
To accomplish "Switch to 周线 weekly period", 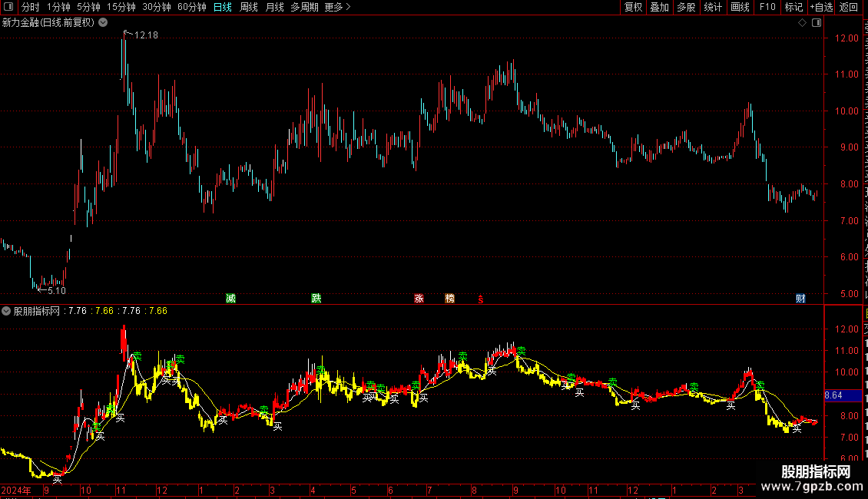I will pos(249,7).
